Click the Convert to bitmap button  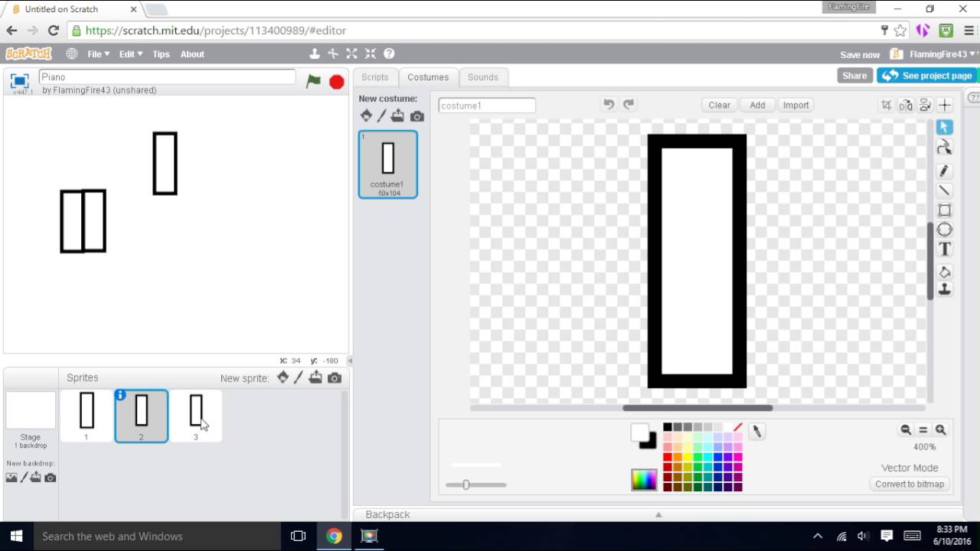click(910, 484)
